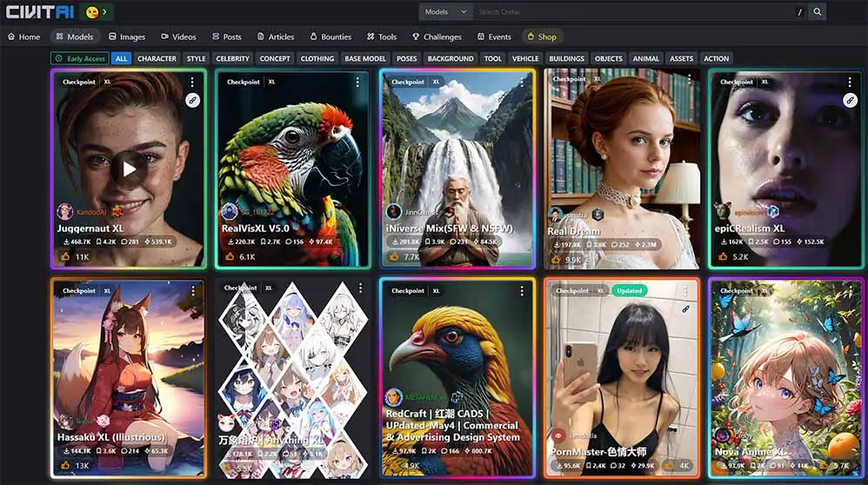Click the thumbs-up on RealVisXL V5.0
The height and width of the screenshot is (485, 868).
coord(230,256)
